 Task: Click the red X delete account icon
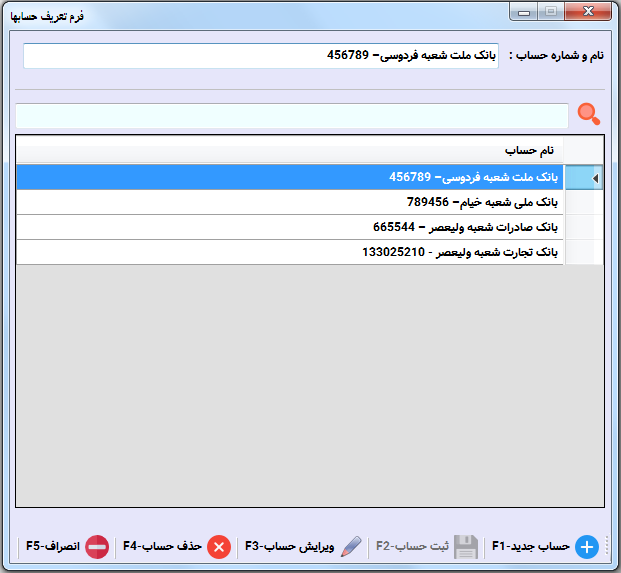(x=219, y=547)
